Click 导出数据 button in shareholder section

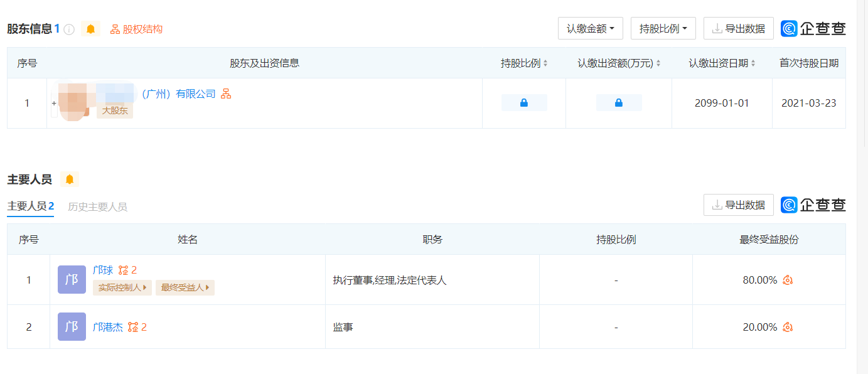[738, 28]
